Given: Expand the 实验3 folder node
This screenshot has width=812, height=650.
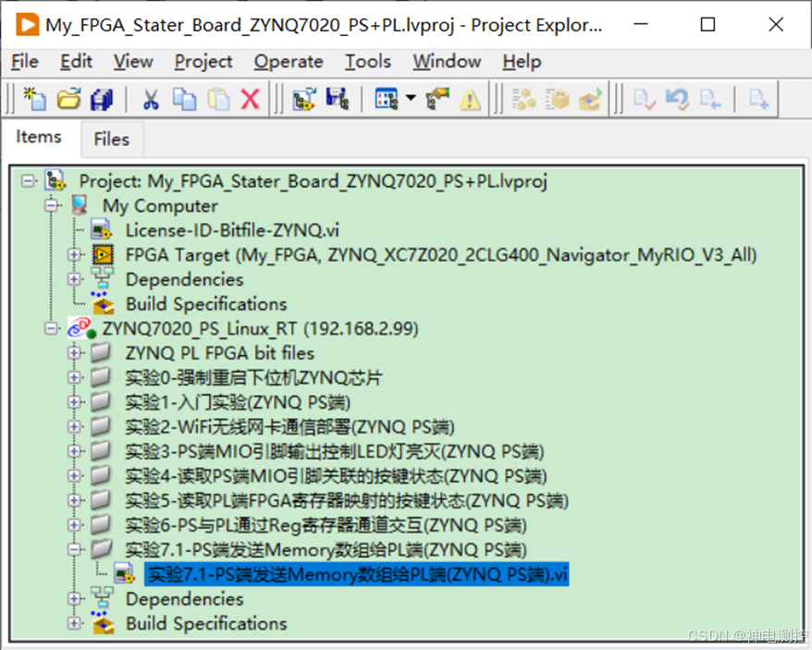Looking at the screenshot, I should [x=74, y=451].
